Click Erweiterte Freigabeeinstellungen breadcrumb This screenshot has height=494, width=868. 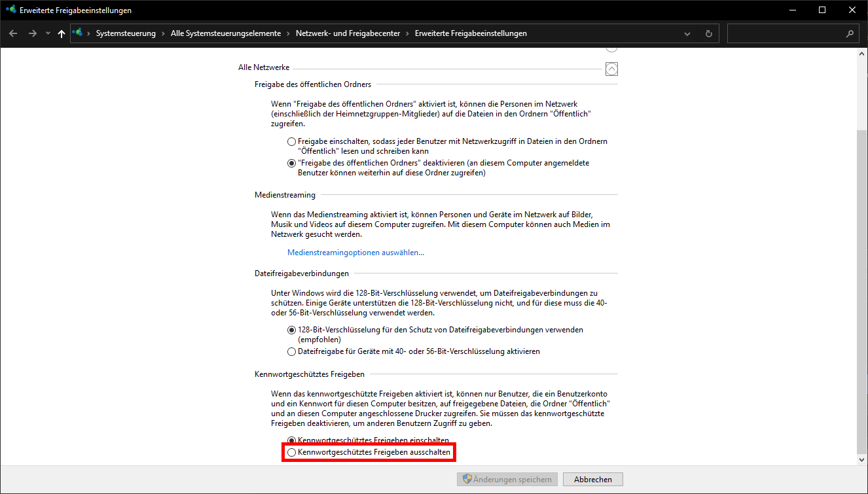(x=471, y=33)
